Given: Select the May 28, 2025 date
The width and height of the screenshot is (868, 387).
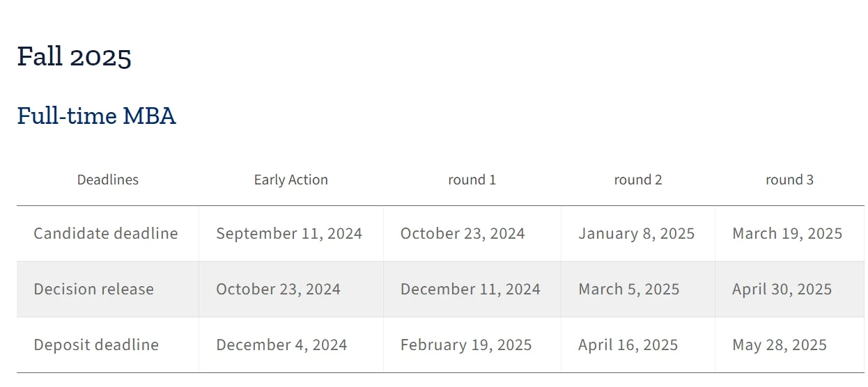Looking at the screenshot, I should click(780, 345).
